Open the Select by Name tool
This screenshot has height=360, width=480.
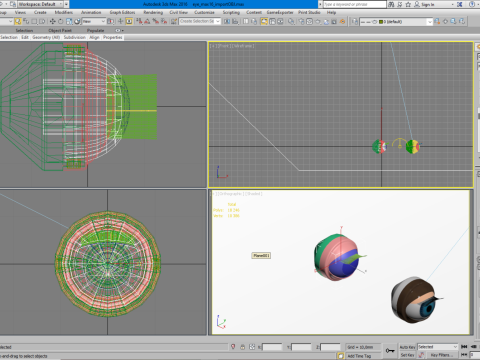tap(26, 21)
